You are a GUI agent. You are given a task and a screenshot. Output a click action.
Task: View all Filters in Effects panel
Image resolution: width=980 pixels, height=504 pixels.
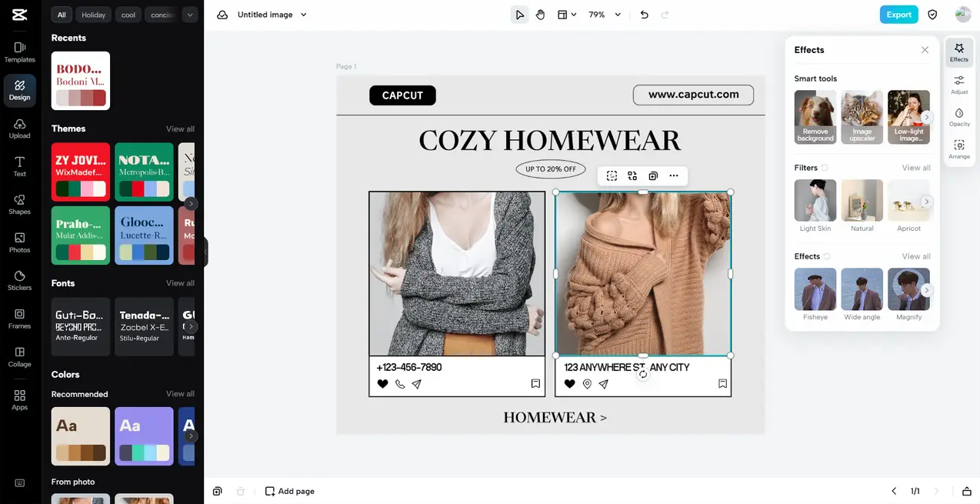coord(916,168)
